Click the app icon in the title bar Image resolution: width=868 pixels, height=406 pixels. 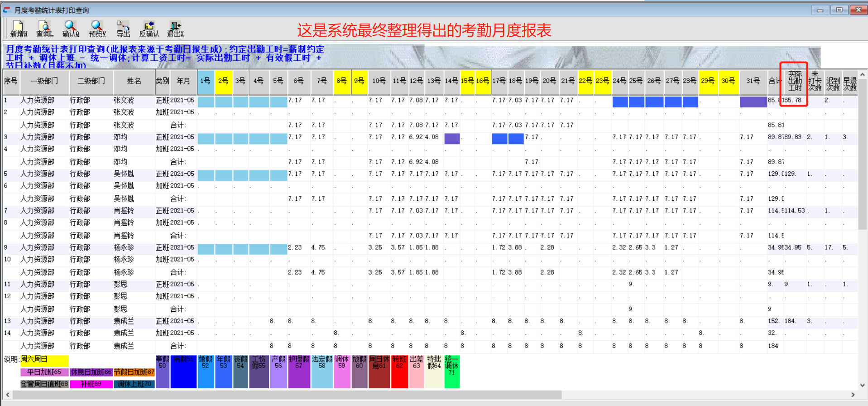click(x=7, y=10)
